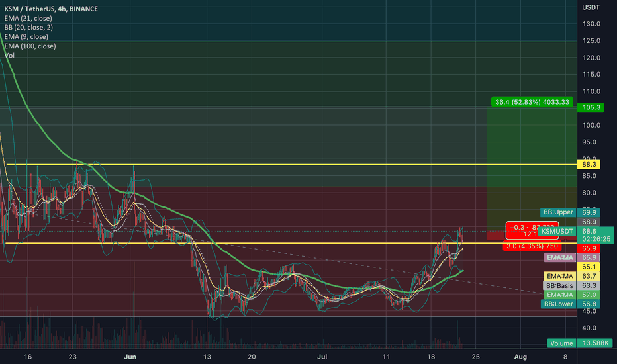
Task: Click the BB:Basis 63.3 label
Action: coord(572,285)
